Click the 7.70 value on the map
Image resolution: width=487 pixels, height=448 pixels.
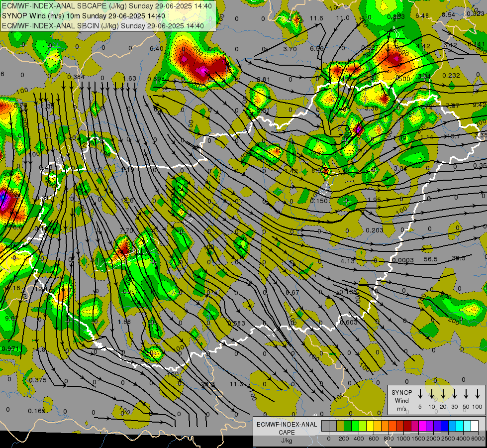coord(126,230)
